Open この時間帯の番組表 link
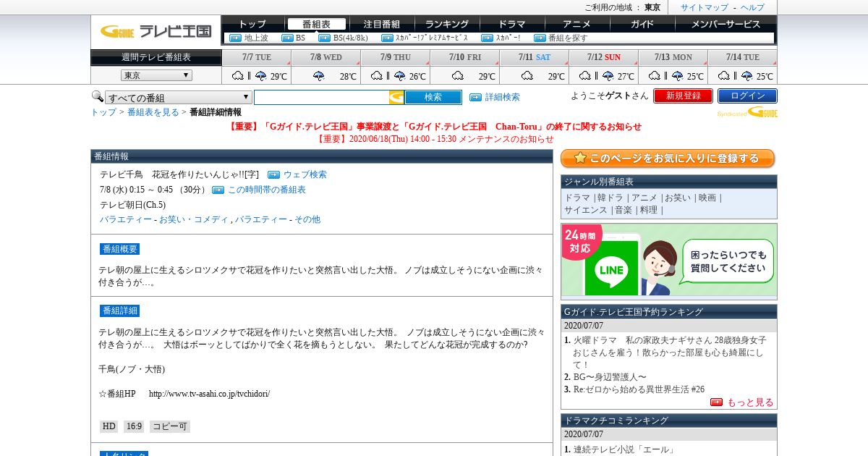This screenshot has height=456, width=868. tap(266, 190)
